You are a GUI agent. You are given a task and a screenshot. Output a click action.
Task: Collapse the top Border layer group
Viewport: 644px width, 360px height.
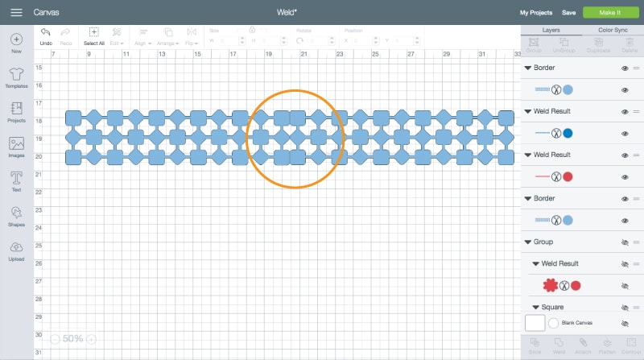(x=527, y=68)
